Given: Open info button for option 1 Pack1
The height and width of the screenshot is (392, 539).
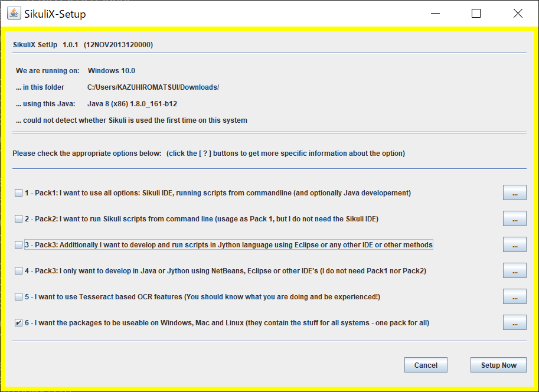Looking at the screenshot, I should click(515, 192).
